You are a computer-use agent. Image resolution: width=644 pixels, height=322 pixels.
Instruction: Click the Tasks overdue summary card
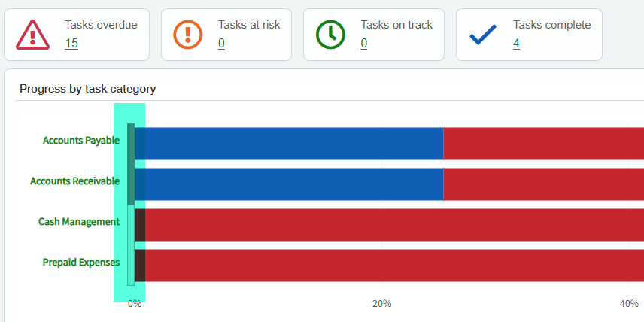click(77, 35)
